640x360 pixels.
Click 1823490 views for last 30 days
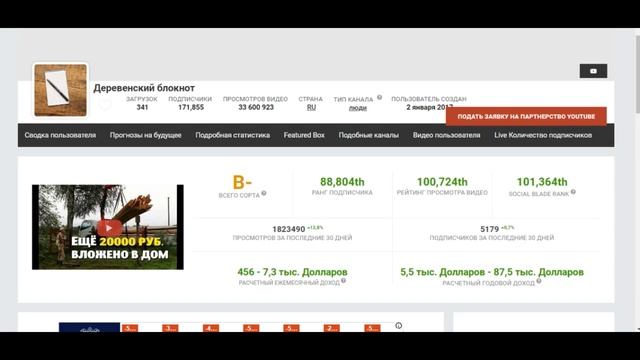coord(289,229)
